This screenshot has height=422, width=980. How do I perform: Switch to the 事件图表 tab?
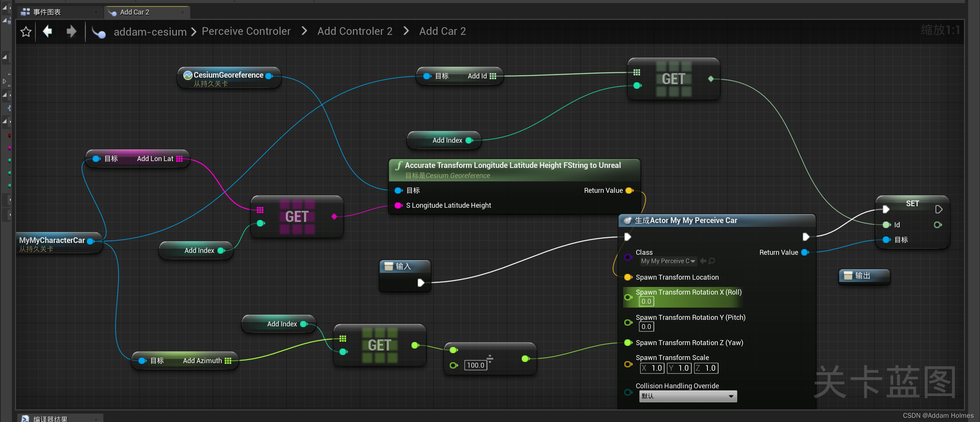[x=47, y=12]
